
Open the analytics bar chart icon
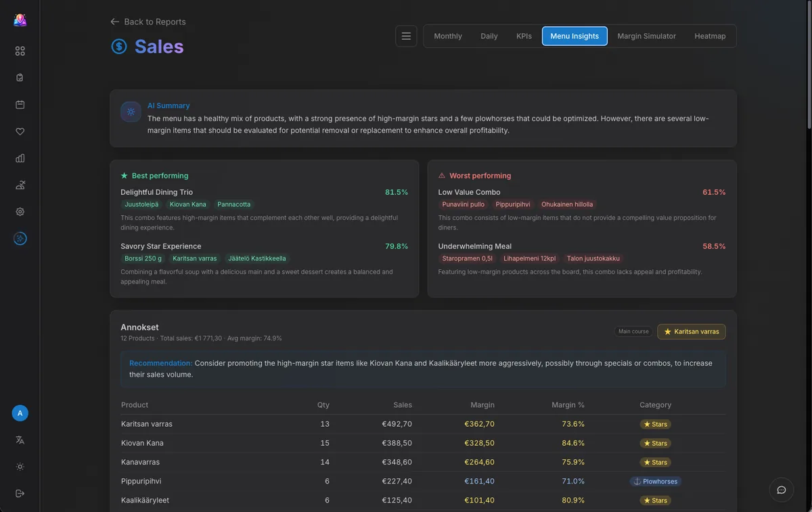(x=20, y=158)
